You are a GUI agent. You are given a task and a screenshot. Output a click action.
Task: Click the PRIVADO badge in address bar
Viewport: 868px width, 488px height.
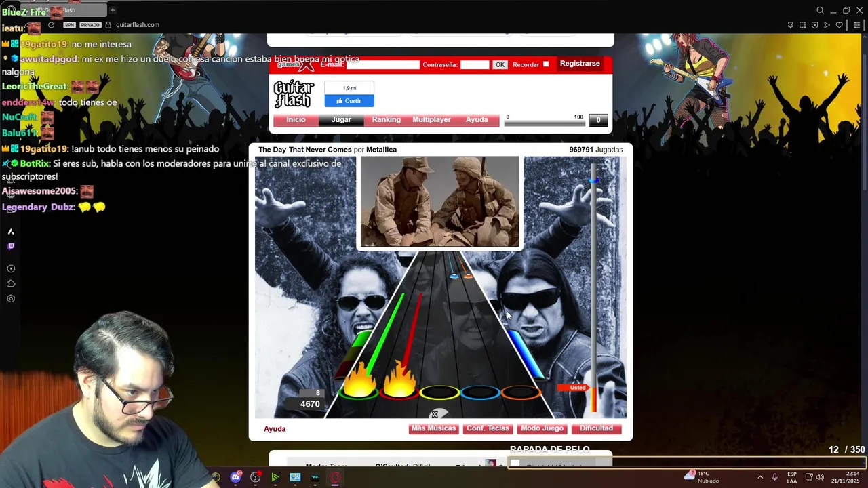(90, 25)
